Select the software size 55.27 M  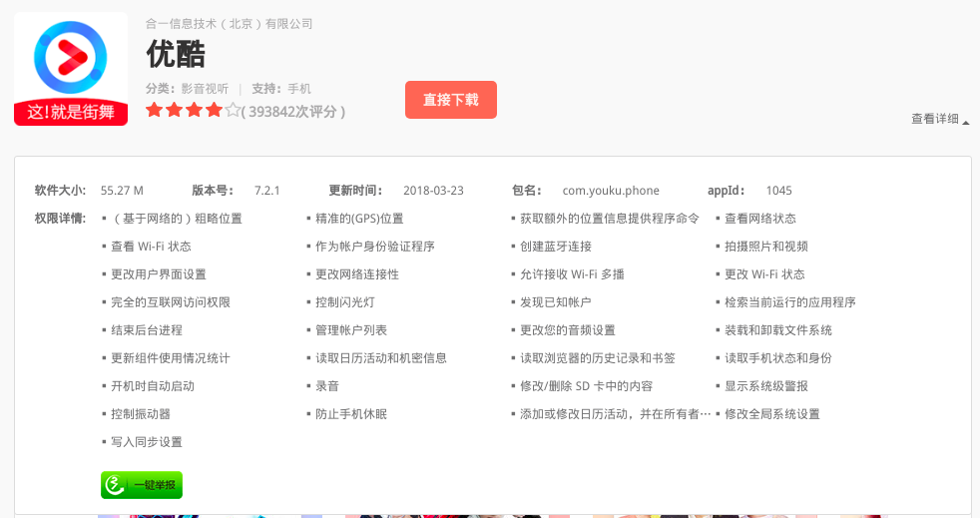pyautogui.click(x=122, y=191)
